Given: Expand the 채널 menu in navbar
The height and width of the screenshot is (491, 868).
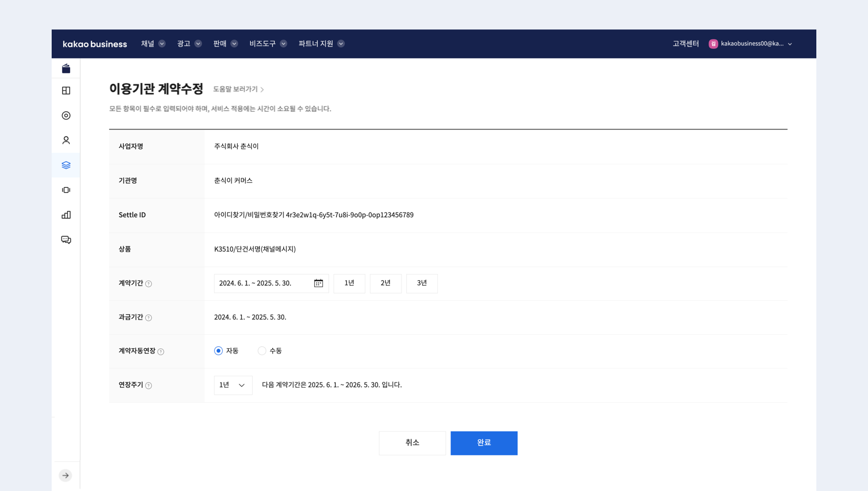Looking at the screenshot, I should click(153, 44).
